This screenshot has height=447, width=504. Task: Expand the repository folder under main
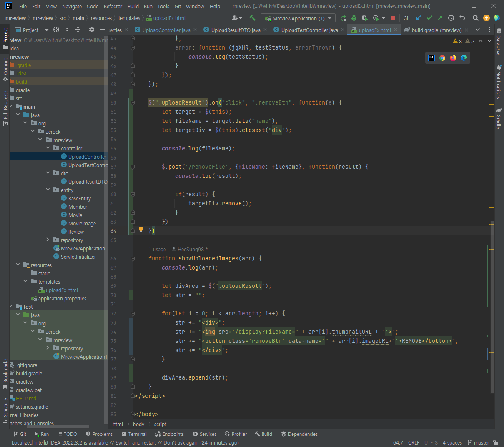pos(48,240)
